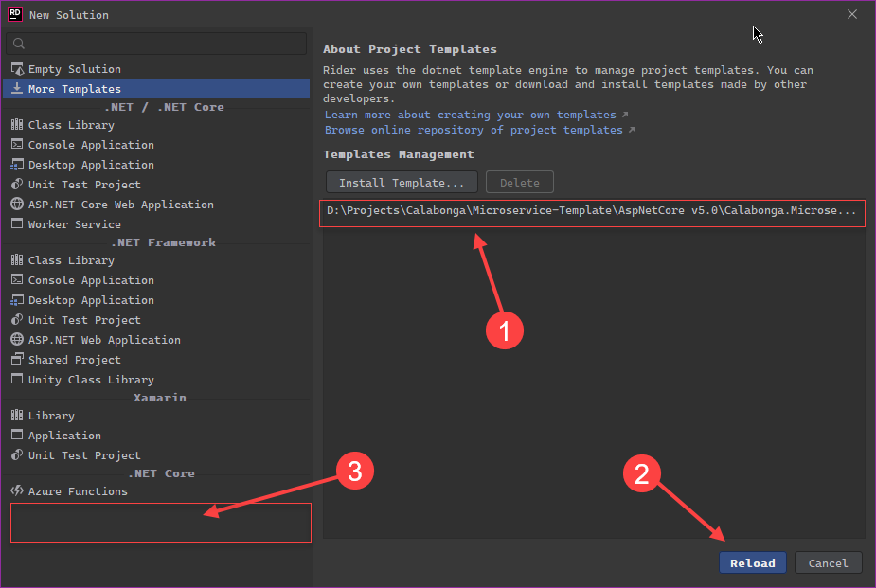Select the Shared Project icon
This screenshot has width=876, height=588.
pos(17,359)
